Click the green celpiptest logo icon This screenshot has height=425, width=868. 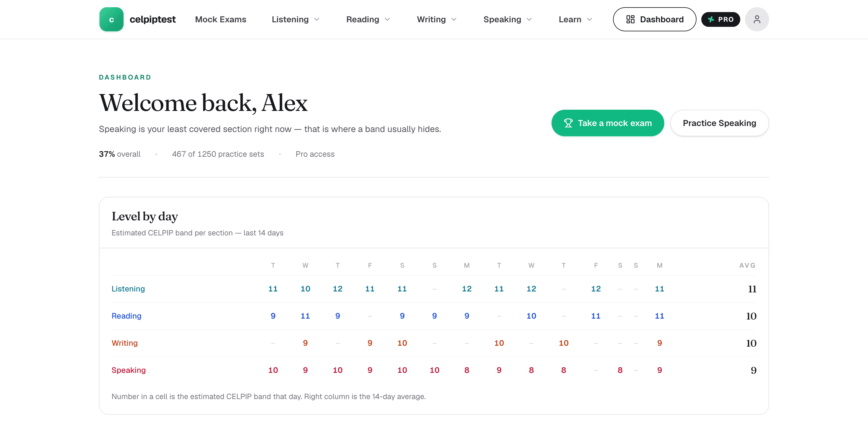tap(111, 19)
